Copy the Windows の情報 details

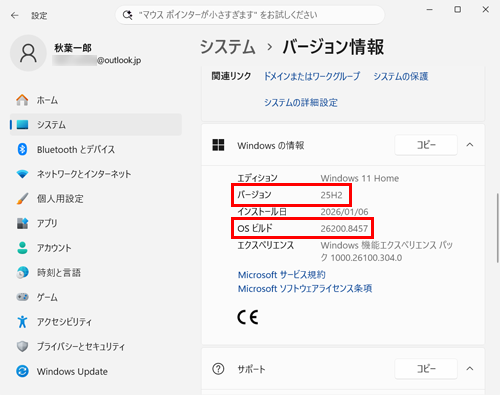pyautogui.click(x=426, y=145)
